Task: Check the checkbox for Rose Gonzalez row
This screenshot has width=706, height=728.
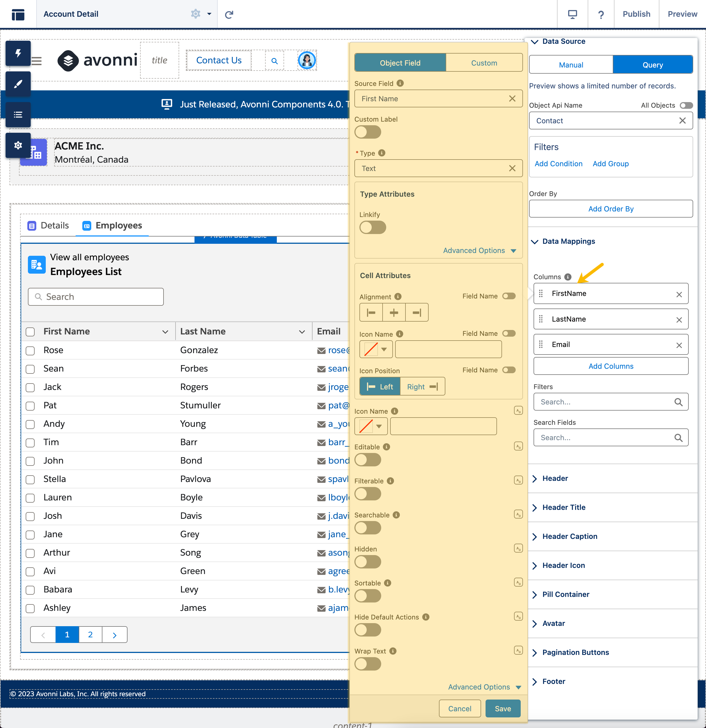Action: (x=30, y=350)
